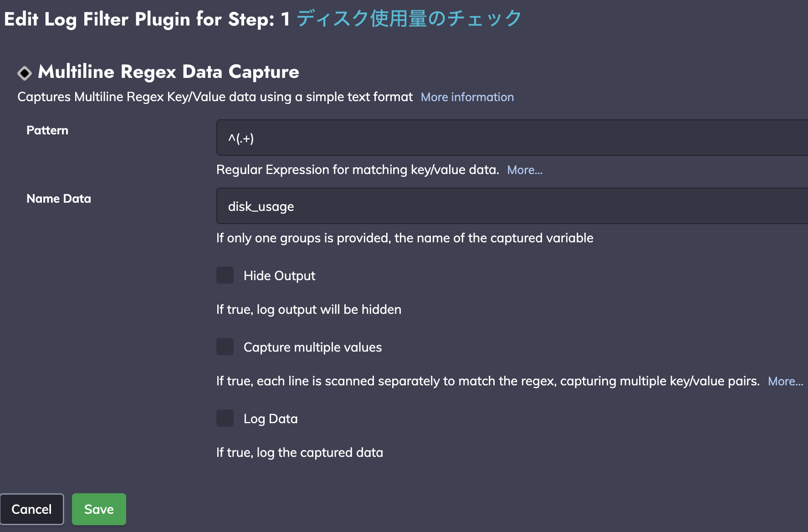Check the Log Data checkbox
The image size is (808, 532).
(x=225, y=418)
